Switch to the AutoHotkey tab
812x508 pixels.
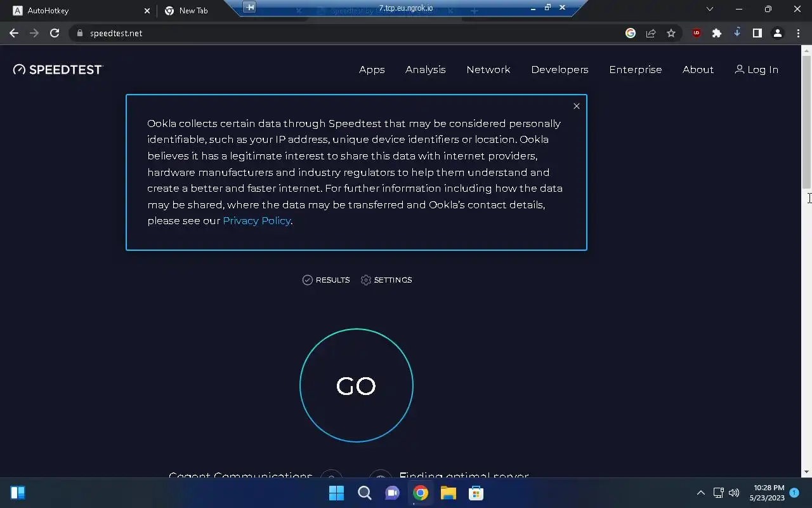point(79,11)
